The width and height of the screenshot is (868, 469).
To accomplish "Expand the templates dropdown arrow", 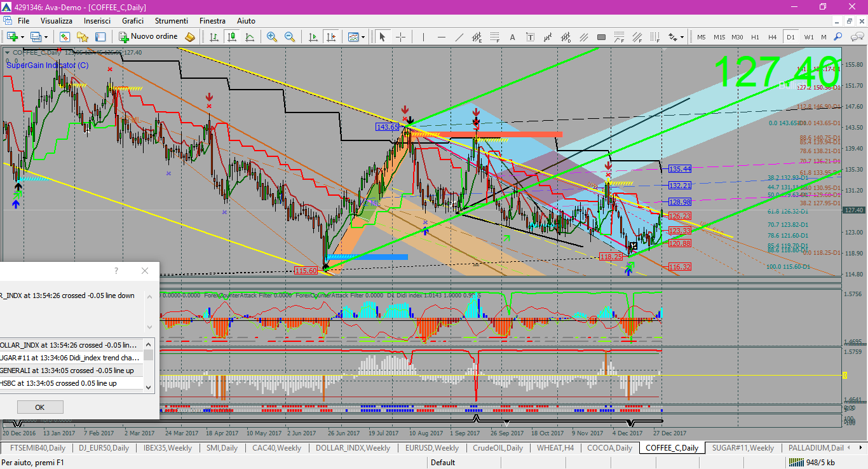I will point(363,37).
